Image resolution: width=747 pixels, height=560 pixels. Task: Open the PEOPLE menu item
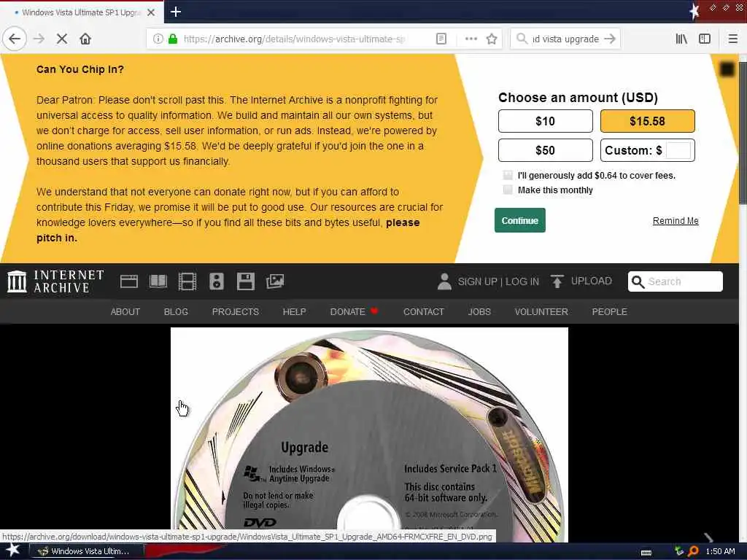coord(609,312)
